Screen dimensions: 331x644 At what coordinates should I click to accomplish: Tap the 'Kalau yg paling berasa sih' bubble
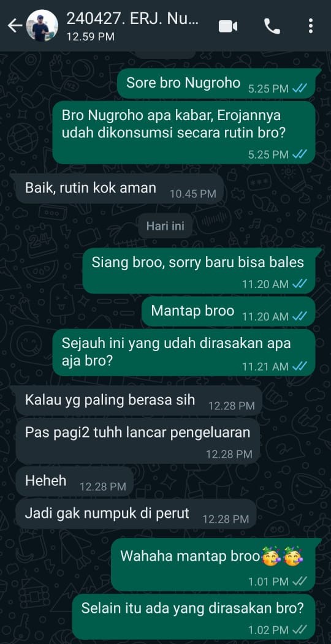[137, 401]
